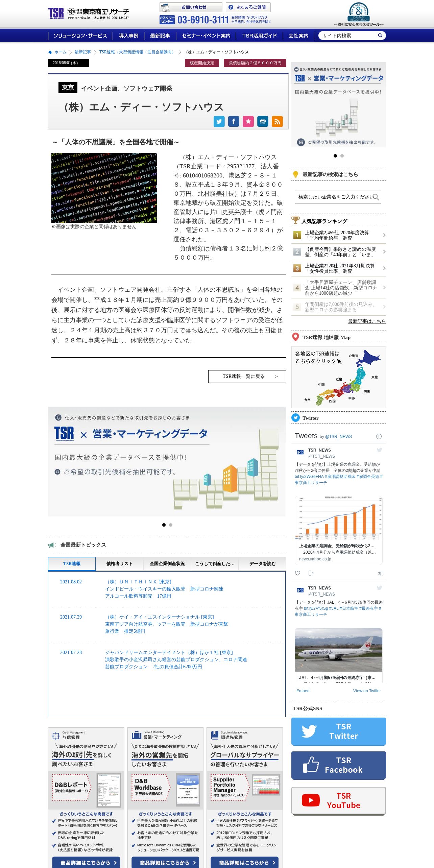Open ジャパンドリームエンターテイメント article link
This screenshot has width=434, height=868.
tap(169, 652)
